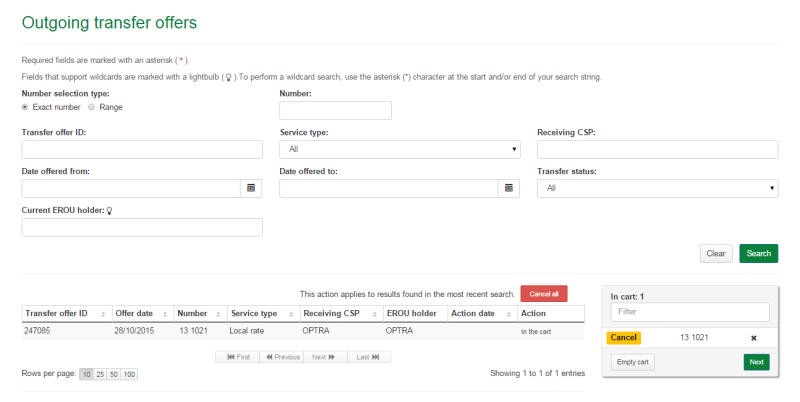Click the In cart: 1 heading
800x402 pixels.
[627, 296]
